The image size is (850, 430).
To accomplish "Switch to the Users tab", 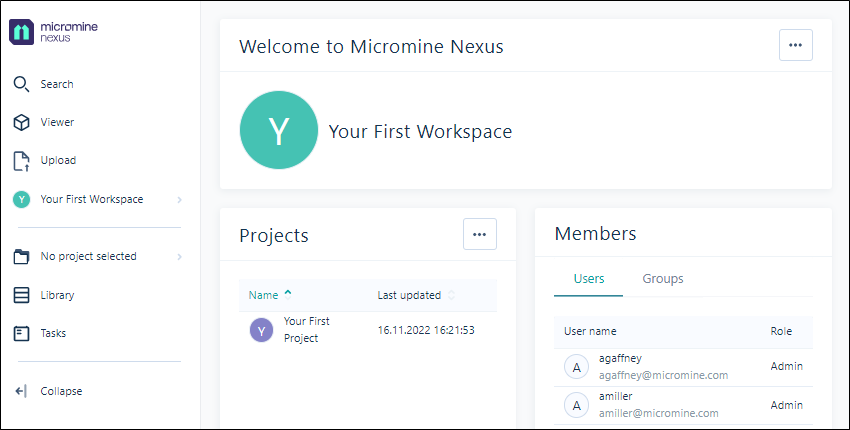I will pyautogui.click(x=589, y=279).
